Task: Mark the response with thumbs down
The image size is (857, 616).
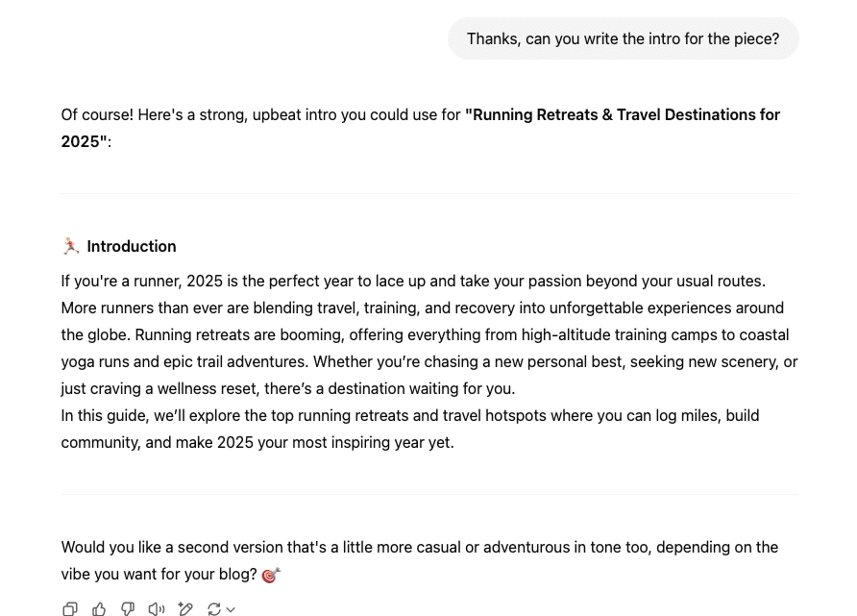Action: [x=128, y=609]
